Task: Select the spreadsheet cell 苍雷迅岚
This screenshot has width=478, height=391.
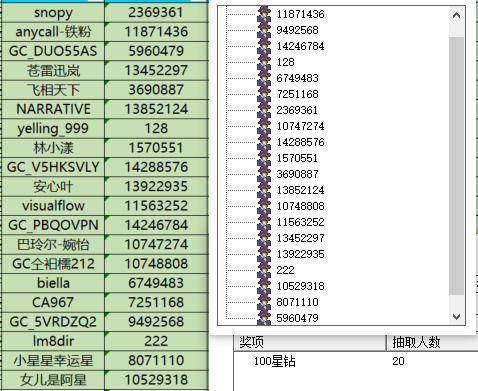Action: coord(53,71)
